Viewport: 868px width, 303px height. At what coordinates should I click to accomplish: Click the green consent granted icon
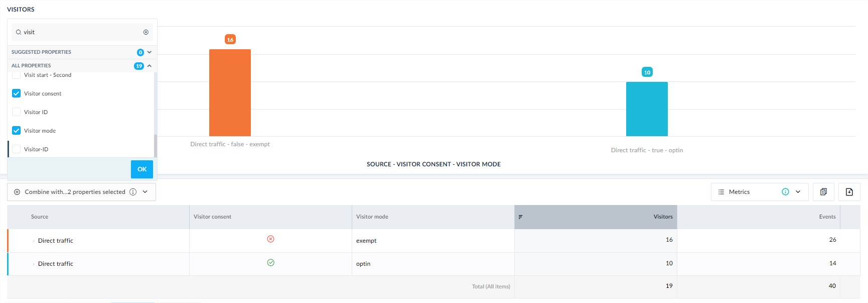pyautogui.click(x=270, y=263)
